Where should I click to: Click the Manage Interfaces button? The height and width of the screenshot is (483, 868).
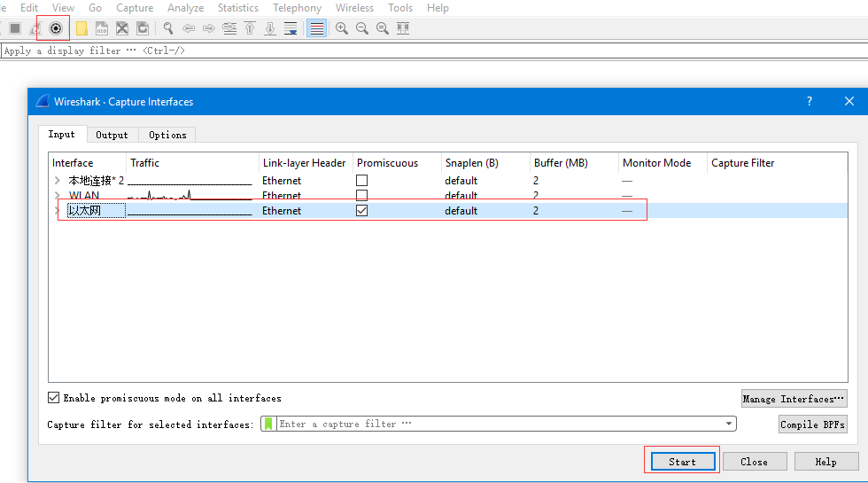[794, 398]
